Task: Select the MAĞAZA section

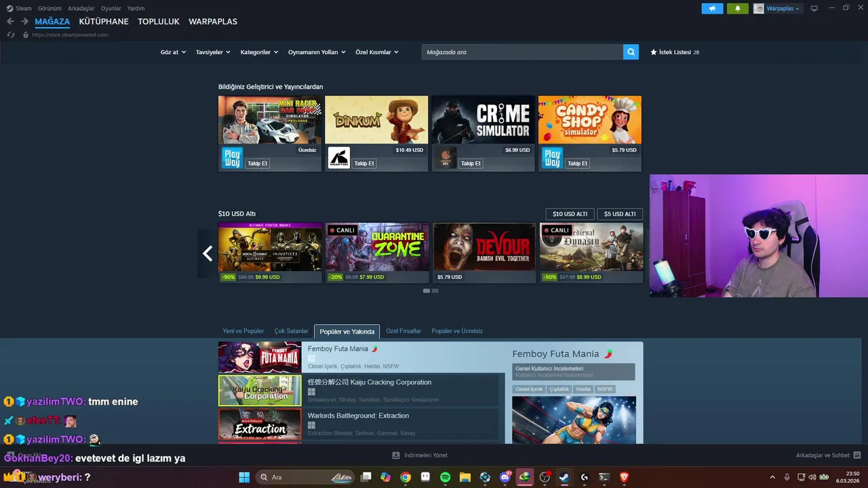Action: tap(52, 22)
